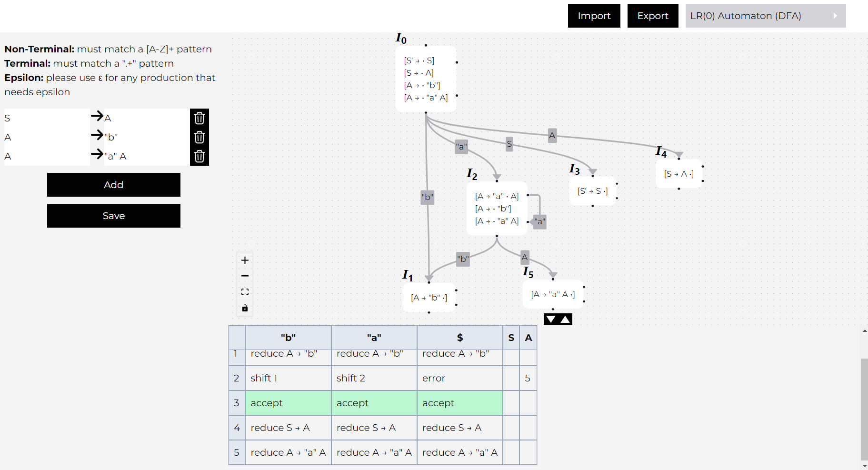The image size is (868, 470).
Task: Save the grammar
Action: tap(113, 216)
